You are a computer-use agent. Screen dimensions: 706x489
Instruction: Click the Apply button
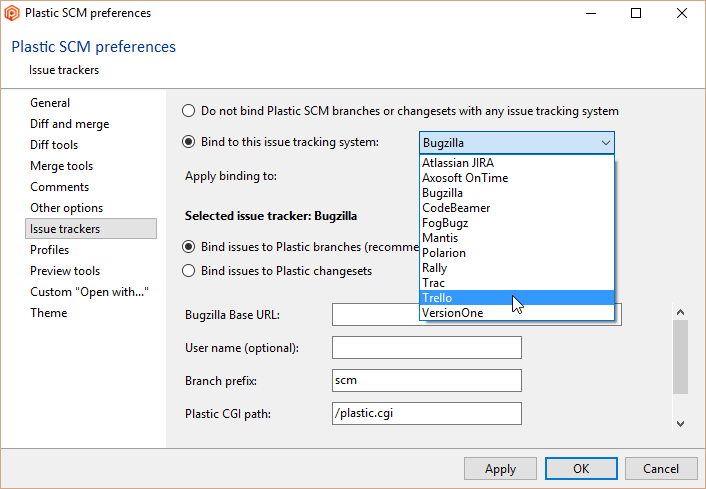point(500,469)
